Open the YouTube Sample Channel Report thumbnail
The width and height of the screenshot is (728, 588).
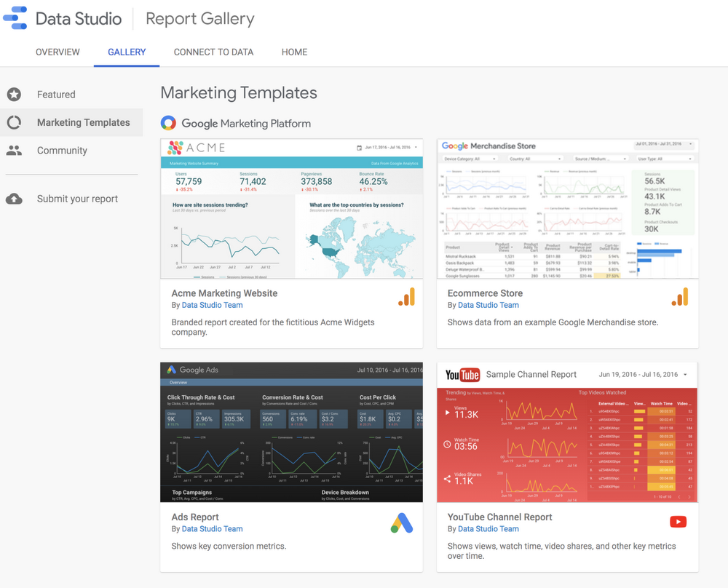[567, 432]
